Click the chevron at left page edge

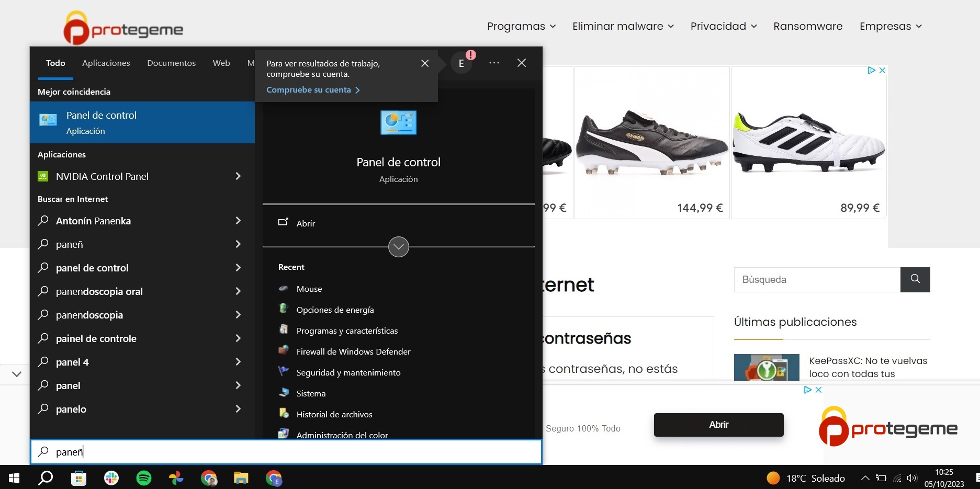tap(17, 374)
